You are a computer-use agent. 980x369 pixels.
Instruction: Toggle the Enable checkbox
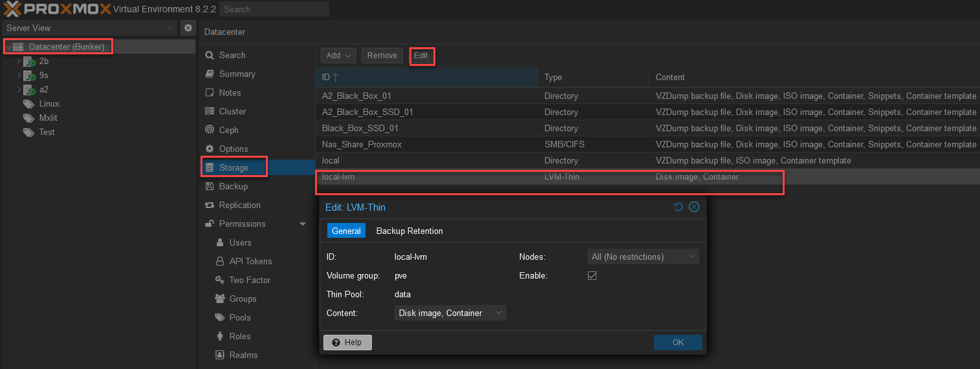click(x=592, y=275)
